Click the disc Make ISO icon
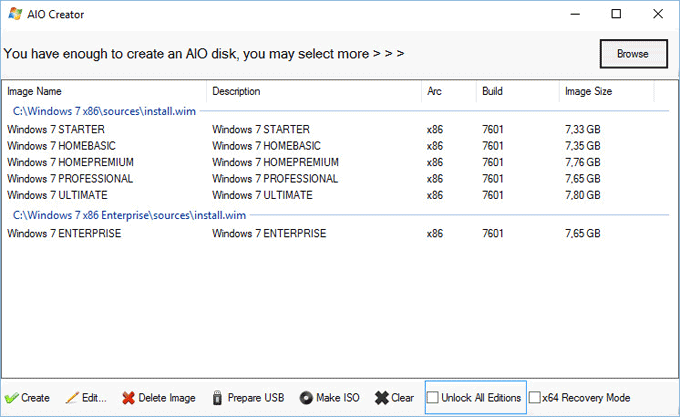Viewport: 680px width, 417px height. 306,398
